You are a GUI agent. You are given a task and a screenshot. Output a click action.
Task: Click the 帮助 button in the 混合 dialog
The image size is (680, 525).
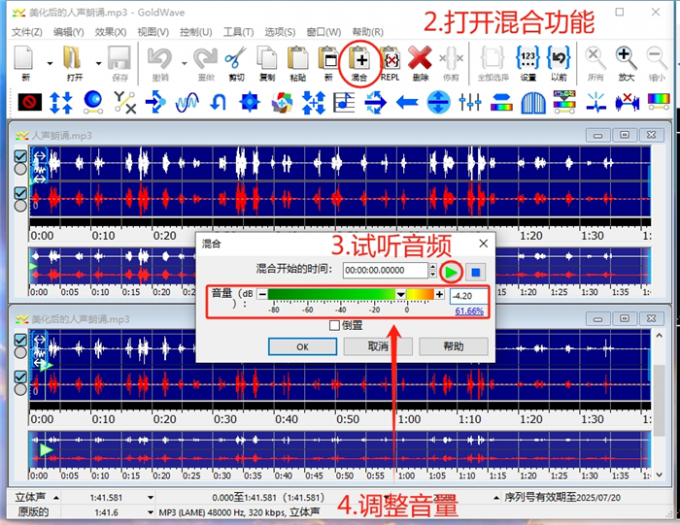pos(454,347)
